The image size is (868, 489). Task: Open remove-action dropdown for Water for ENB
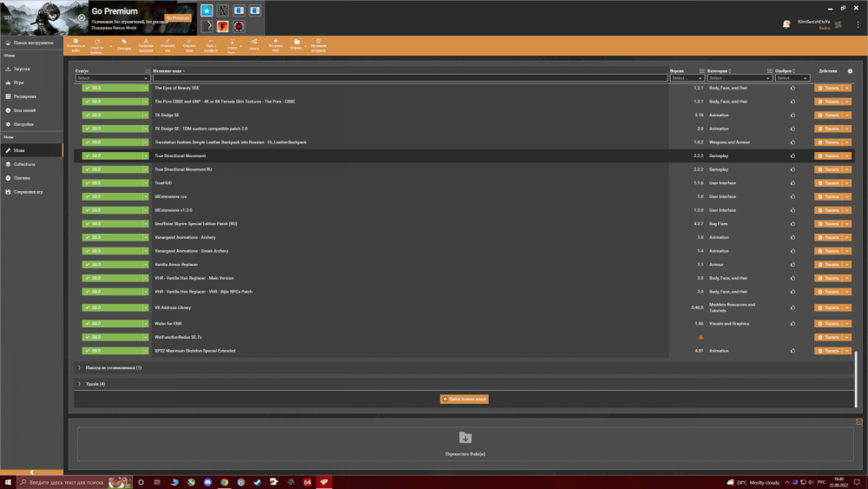coord(847,323)
